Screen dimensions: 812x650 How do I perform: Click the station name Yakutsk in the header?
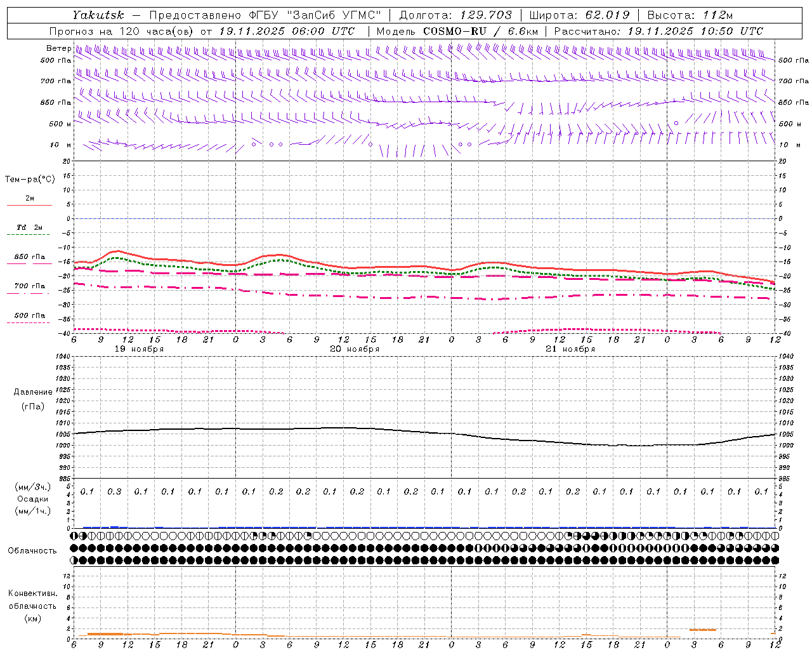click(98, 15)
